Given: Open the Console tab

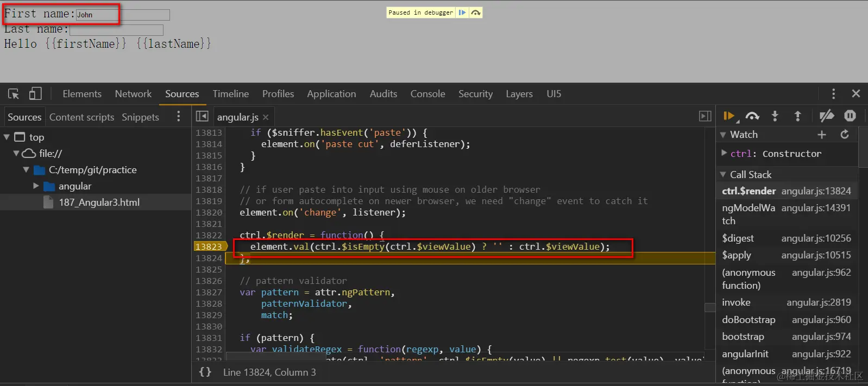Looking at the screenshot, I should pos(427,94).
